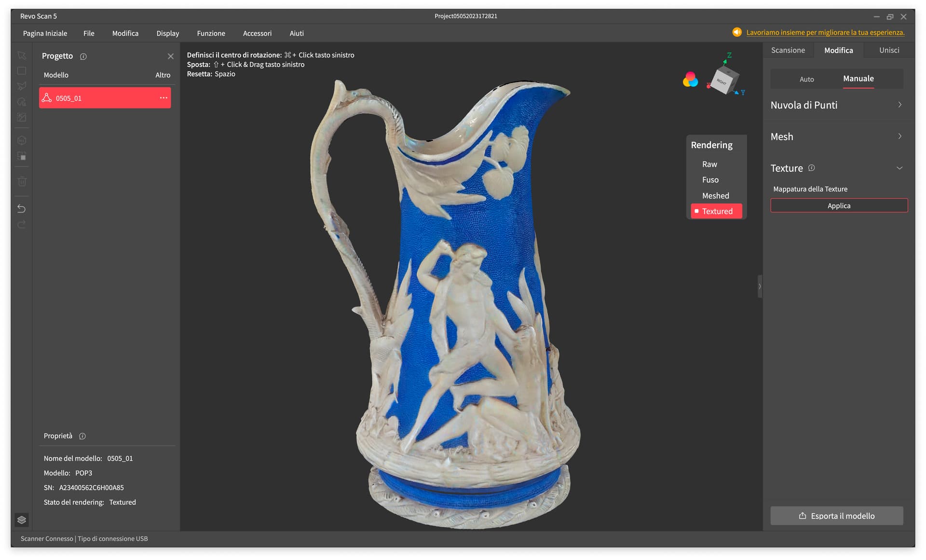Click the invert selection tool icon

click(22, 156)
